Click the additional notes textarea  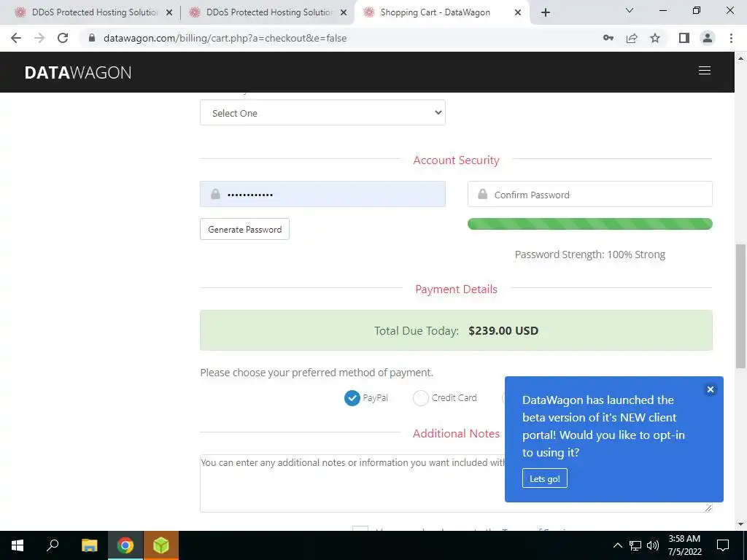click(x=352, y=483)
